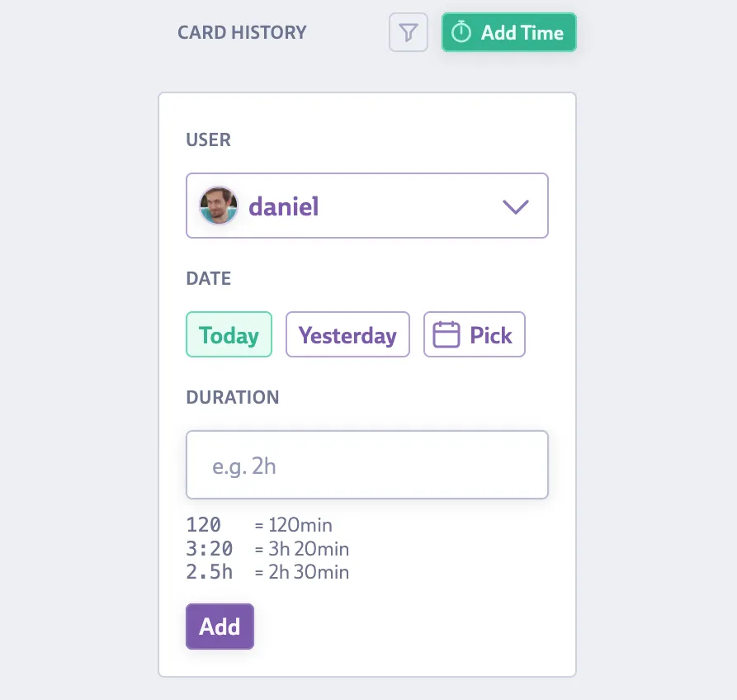Click the name daniel in user box

pyautogui.click(x=283, y=206)
